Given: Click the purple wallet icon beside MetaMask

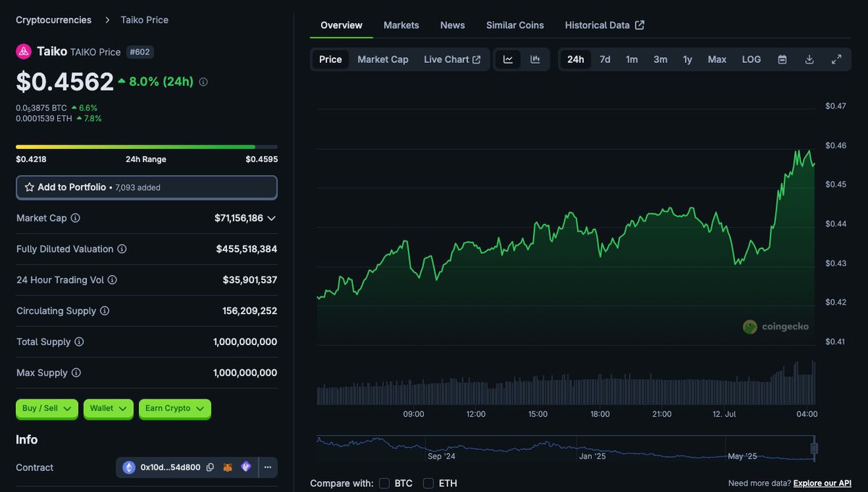Looking at the screenshot, I should [x=246, y=467].
